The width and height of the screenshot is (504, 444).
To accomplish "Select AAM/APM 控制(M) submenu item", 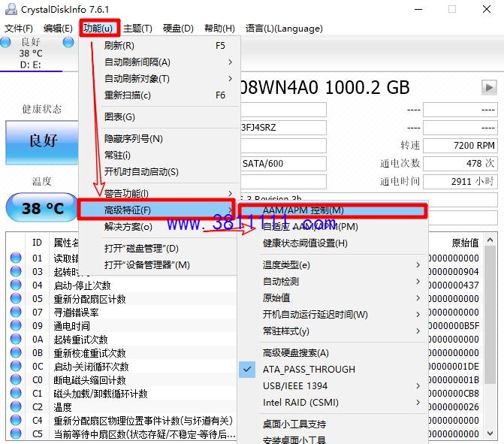I will coord(332,210).
